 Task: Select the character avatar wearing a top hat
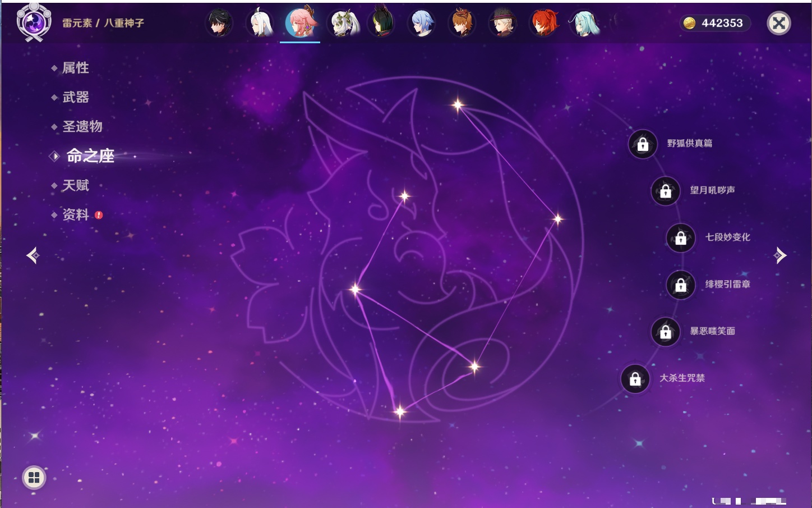click(x=503, y=23)
